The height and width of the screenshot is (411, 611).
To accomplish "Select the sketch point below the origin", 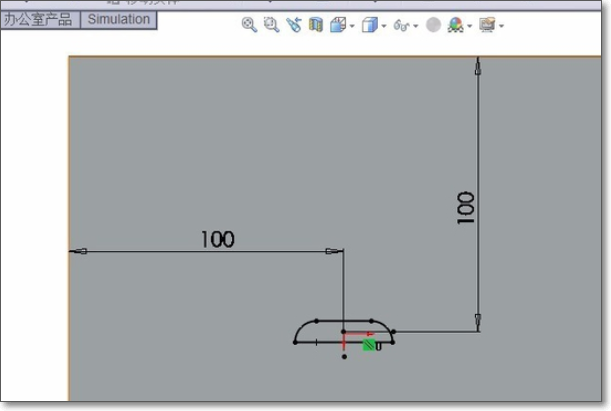I will [344, 357].
